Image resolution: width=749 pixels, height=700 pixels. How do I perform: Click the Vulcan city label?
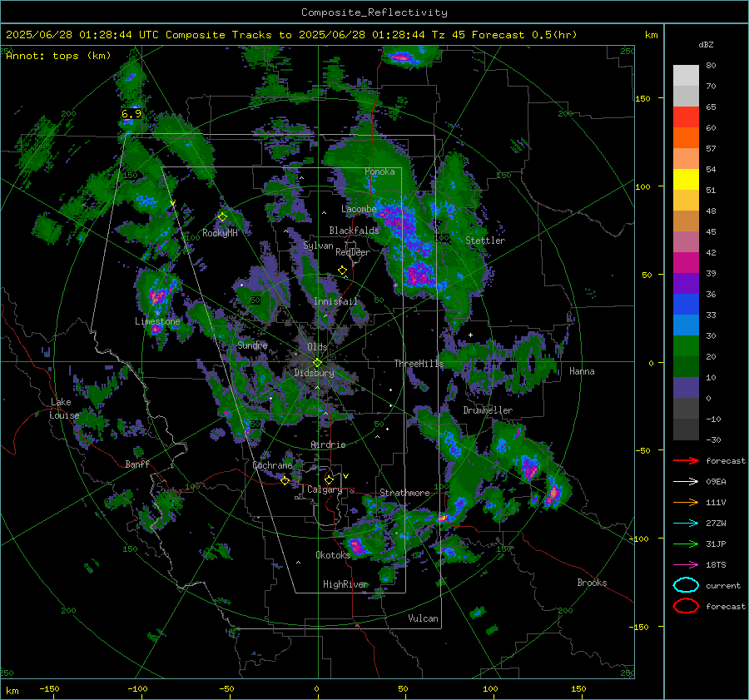coord(424,618)
